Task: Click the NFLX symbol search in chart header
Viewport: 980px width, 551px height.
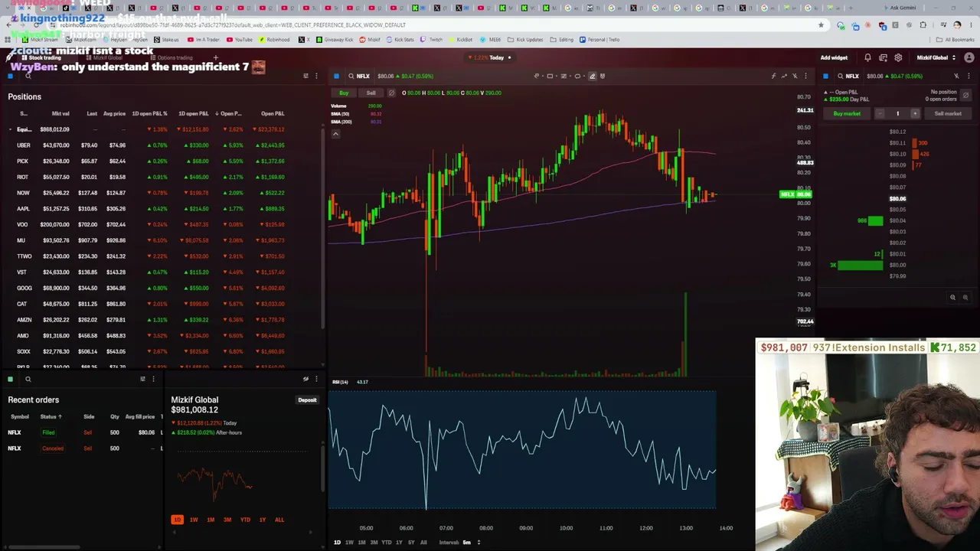Action: (x=358, y=76)
